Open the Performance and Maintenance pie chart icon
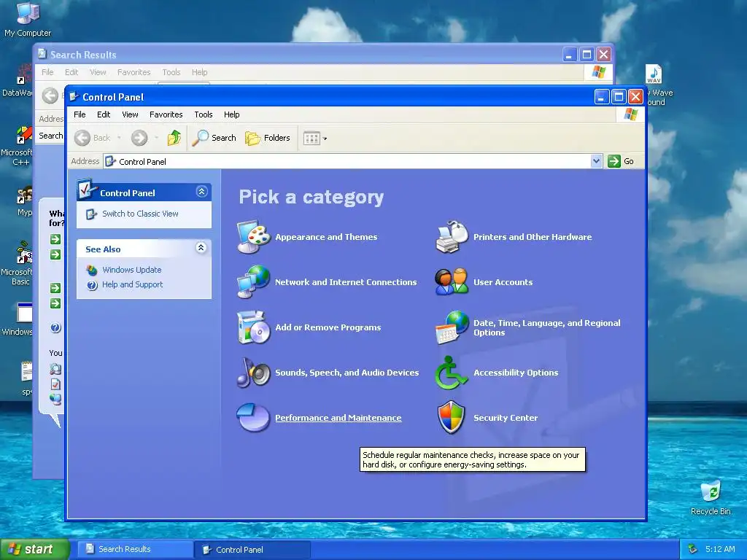The width and height of the screenshot is (747, 560). [x=253, y=418]
